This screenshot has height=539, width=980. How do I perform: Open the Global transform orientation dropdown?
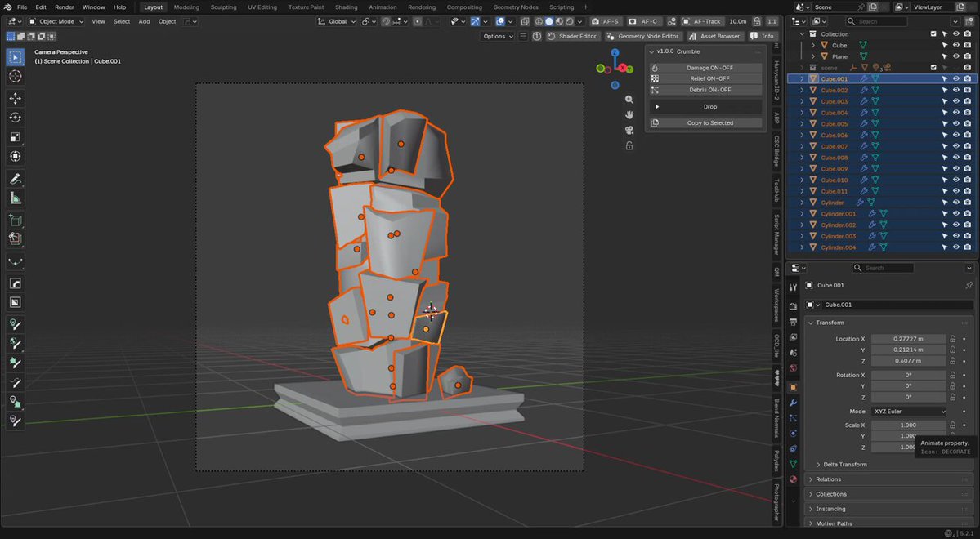pyautogui.click(x=336, y=21)
